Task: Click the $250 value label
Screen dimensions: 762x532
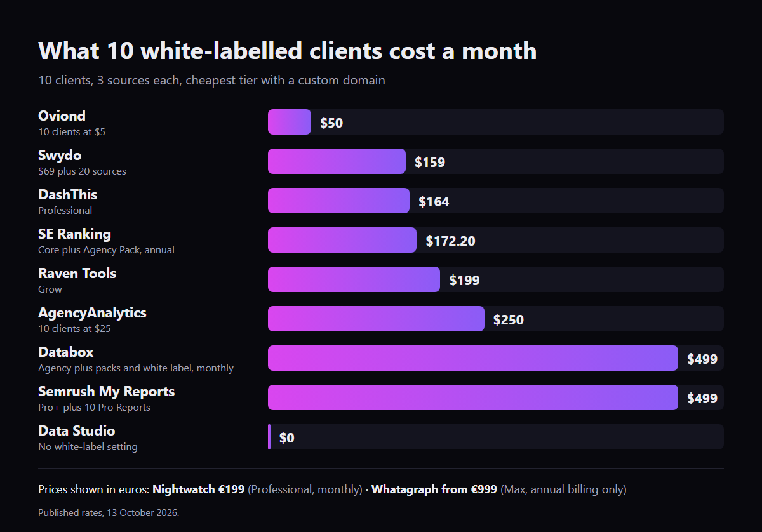Action: (509, 320)
